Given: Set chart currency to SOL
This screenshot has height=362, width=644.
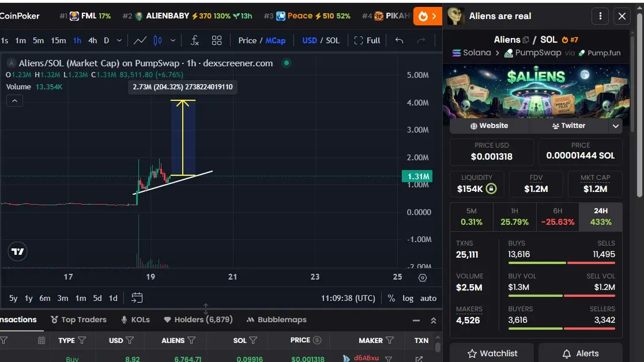Looking at the screenshot, I should 333,40.
